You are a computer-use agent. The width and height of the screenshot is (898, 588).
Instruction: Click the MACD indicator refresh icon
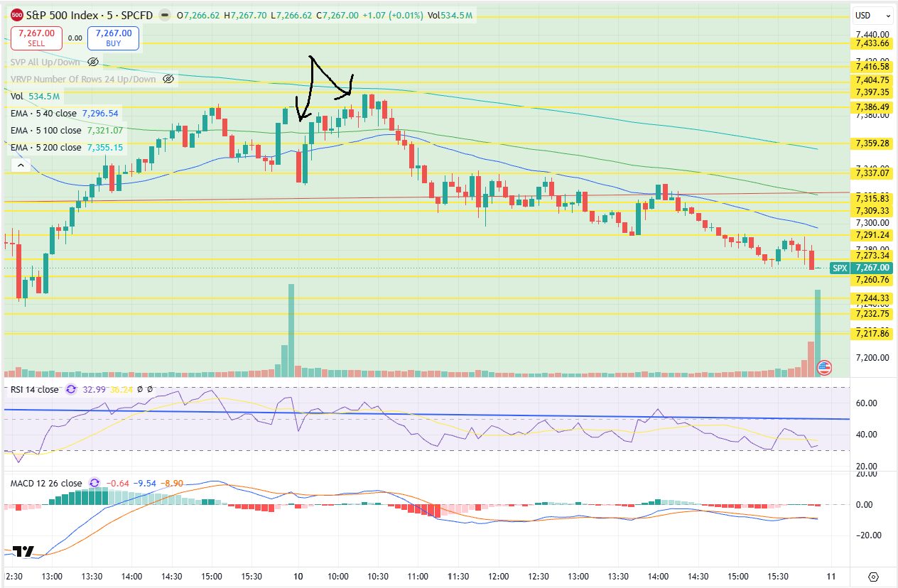(94, 484)
